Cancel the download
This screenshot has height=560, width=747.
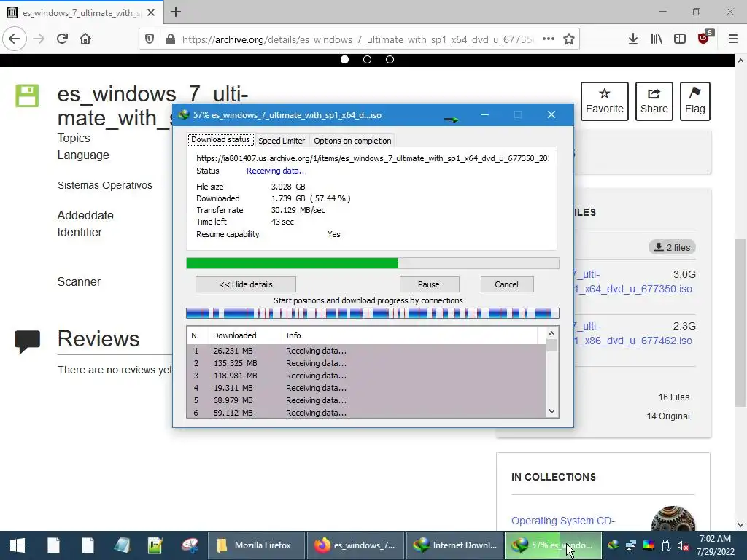point(506,284)
